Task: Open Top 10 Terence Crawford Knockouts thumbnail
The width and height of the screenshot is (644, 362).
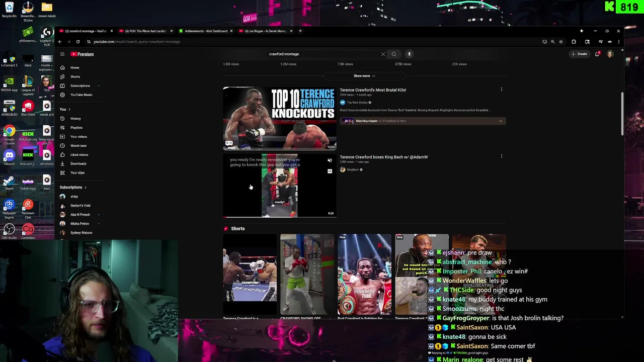Action: pos(279,118)
